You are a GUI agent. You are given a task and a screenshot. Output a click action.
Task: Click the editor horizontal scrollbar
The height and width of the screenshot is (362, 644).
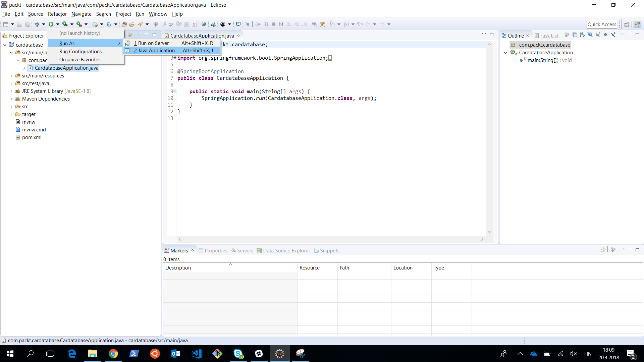click(331, 239)
